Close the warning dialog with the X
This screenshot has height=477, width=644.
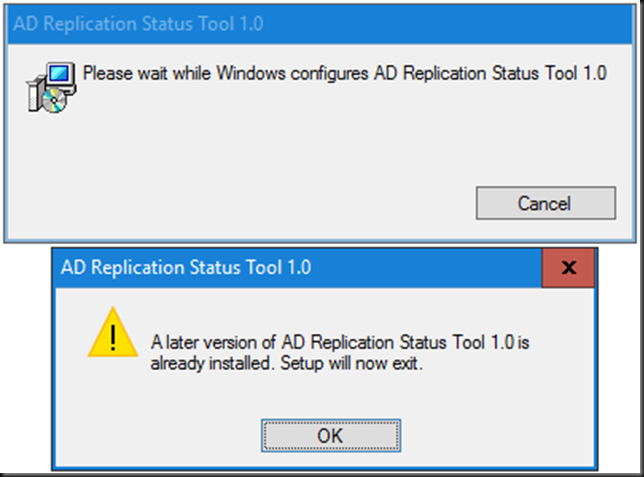coord(568,267)
